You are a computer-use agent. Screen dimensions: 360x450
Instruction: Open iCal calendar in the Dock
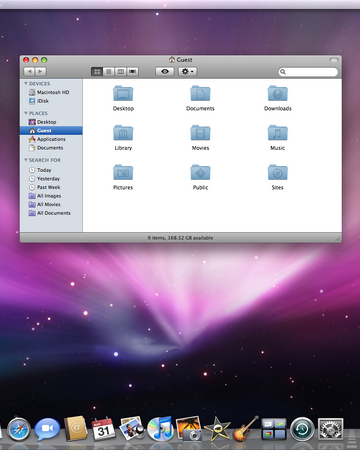click(103, 429)
